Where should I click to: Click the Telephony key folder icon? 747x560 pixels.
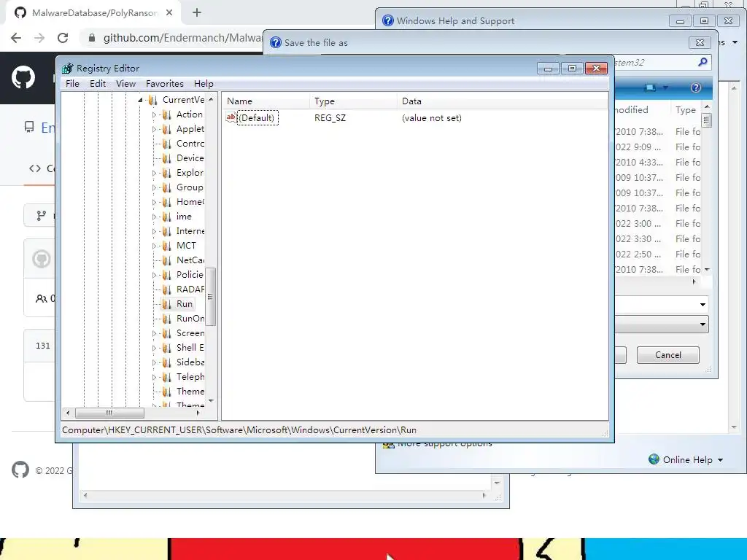(167, 377)
